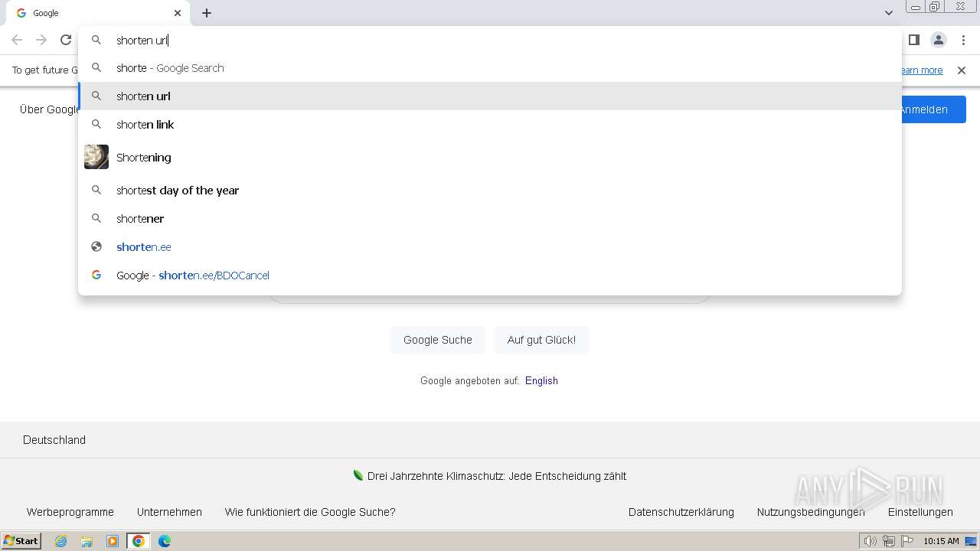Open Chrome's three-dot menu
Viewport: 980px width, 551px height.
[963, 40]
